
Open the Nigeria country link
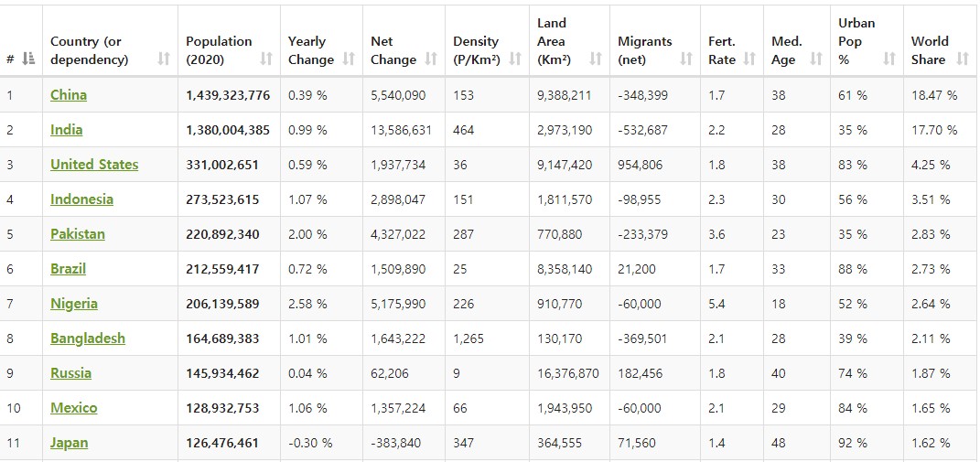[x=74, y=304]
